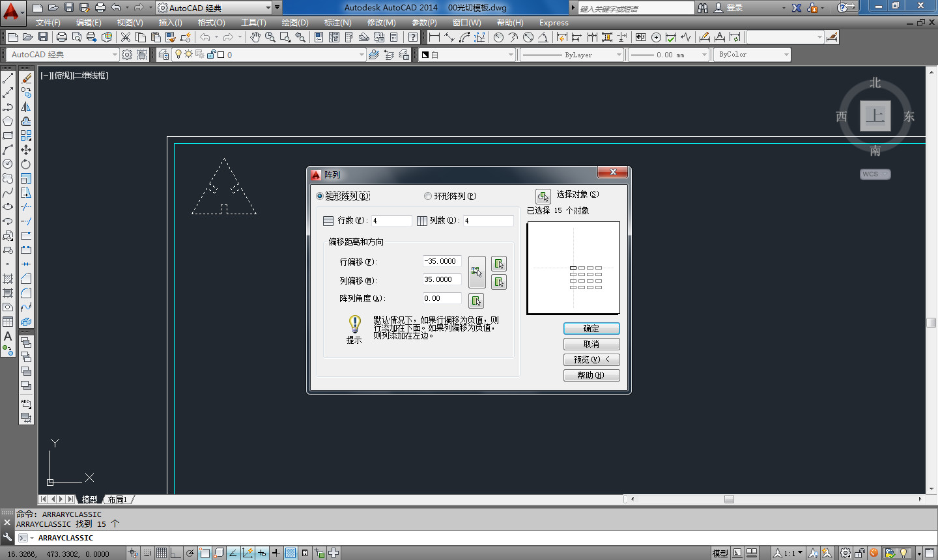Select the Polygon draw tool
This screenshot has height=560, width=938.
point(8,121)
